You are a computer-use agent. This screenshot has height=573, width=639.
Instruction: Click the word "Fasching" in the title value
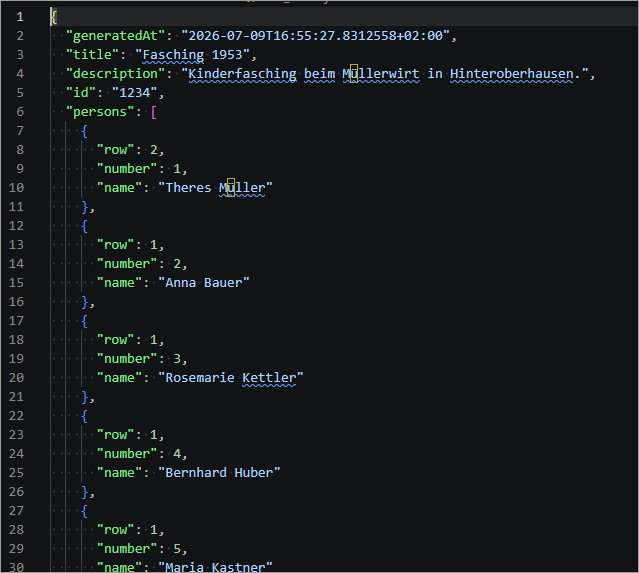point(173,55)
